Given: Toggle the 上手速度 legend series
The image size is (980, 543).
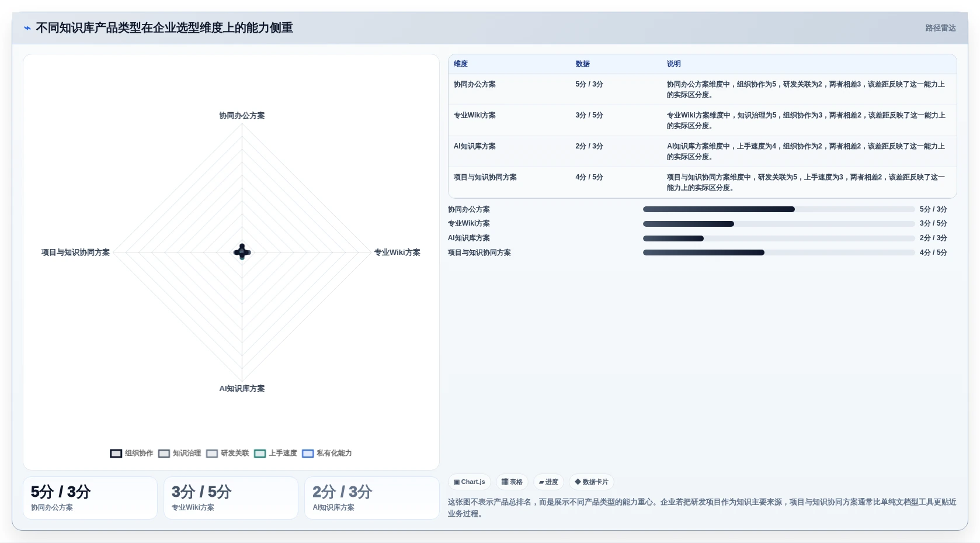Looking at the screenshot, I should [x=276, y=454].
